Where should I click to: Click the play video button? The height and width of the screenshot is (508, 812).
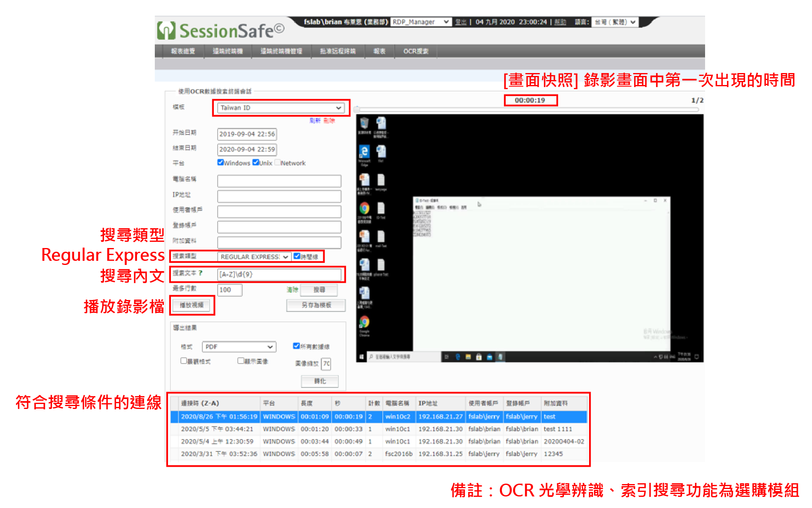click(192, 305)
